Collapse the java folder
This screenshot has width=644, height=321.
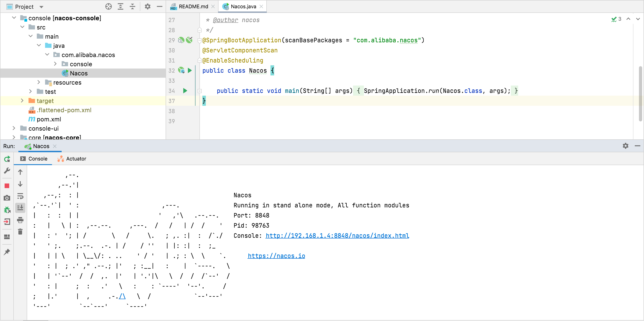(39, 46)
